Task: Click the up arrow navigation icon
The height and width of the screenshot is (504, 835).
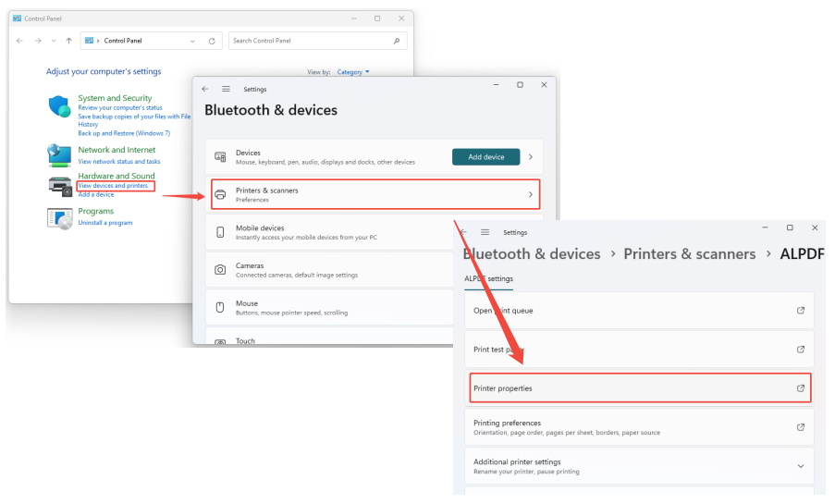Action: 69,41
